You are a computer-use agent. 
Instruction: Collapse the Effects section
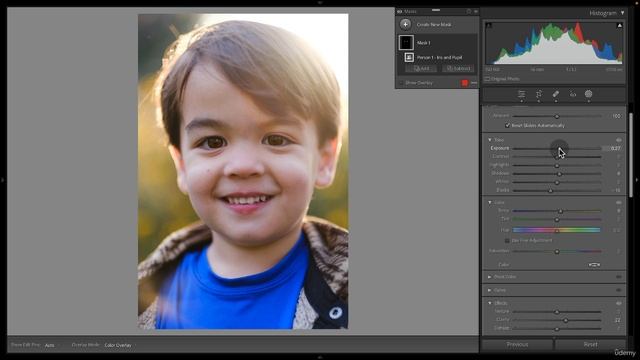490,303
